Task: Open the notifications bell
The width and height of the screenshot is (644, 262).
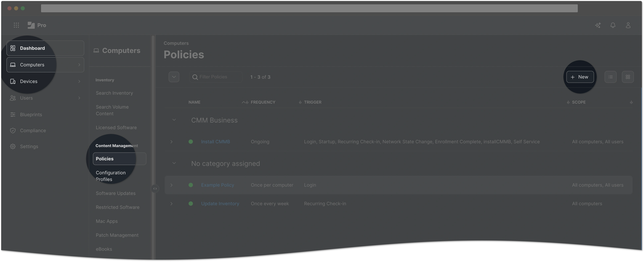Action: 613,25
